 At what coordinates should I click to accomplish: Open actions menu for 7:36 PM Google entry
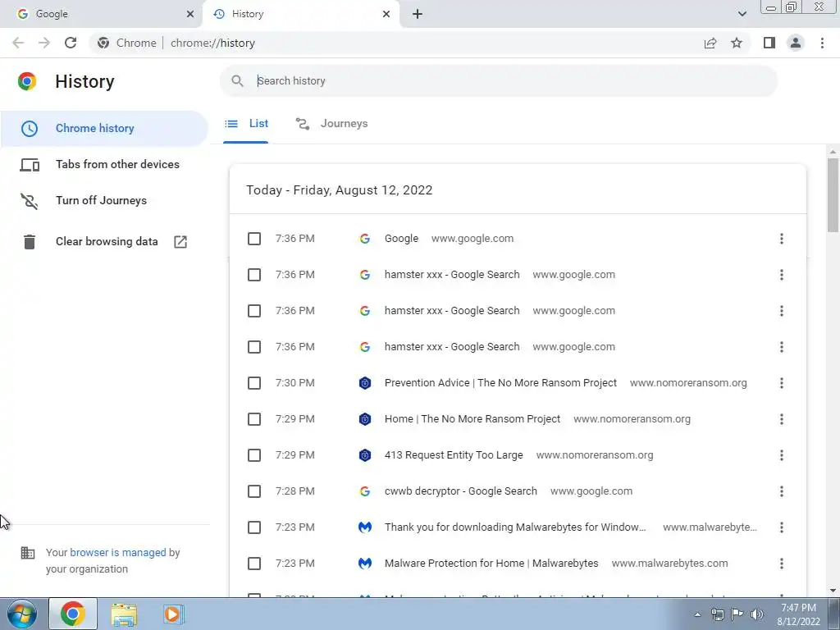tap(782, 239)
